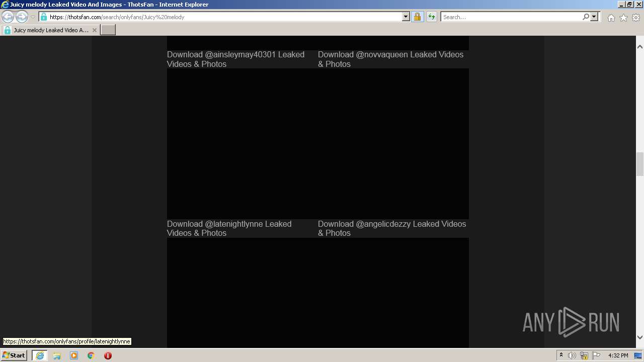Open the Action Center flag icon
644x362 pixels.
[596, 355]
